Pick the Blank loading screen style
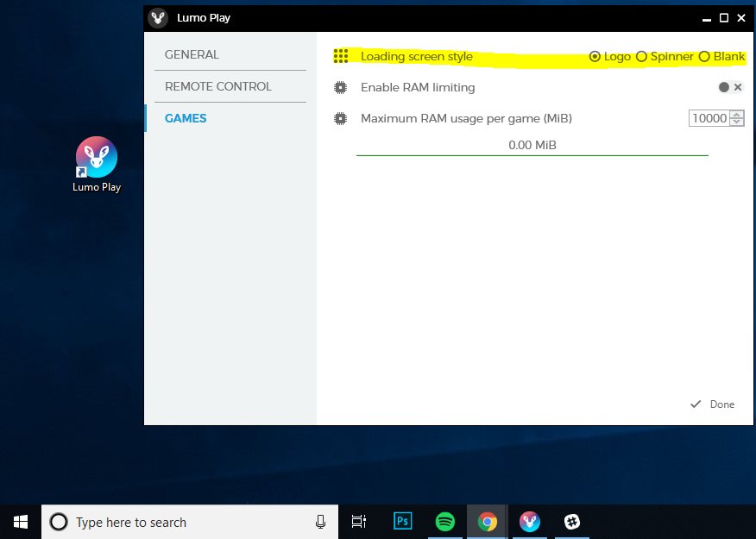 [721, 56]
